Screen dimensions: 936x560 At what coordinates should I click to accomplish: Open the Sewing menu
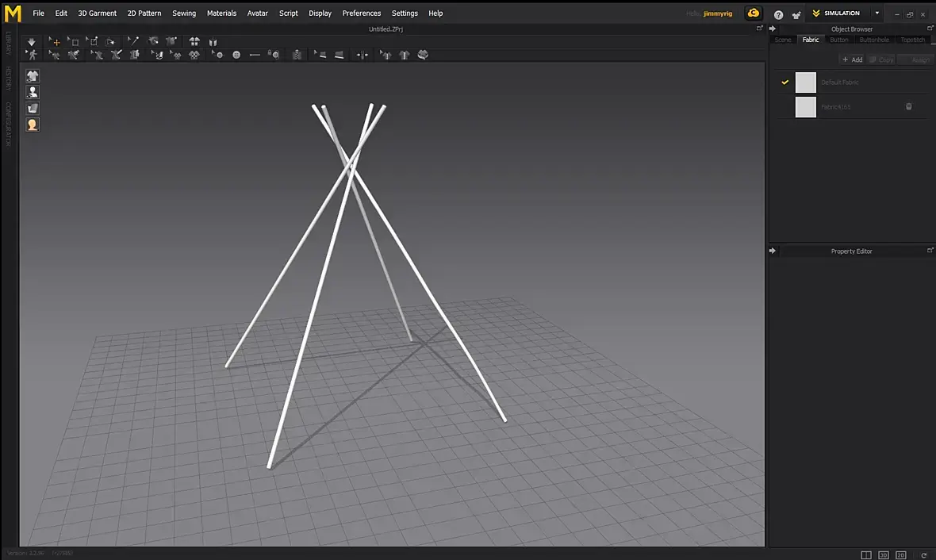pos(184,13)
